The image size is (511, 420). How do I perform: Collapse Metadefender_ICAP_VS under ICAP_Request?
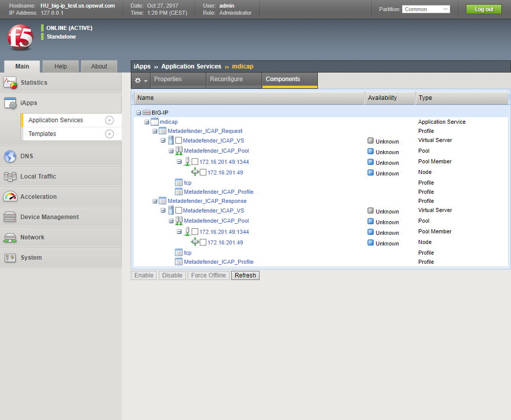tap(163, 141)
